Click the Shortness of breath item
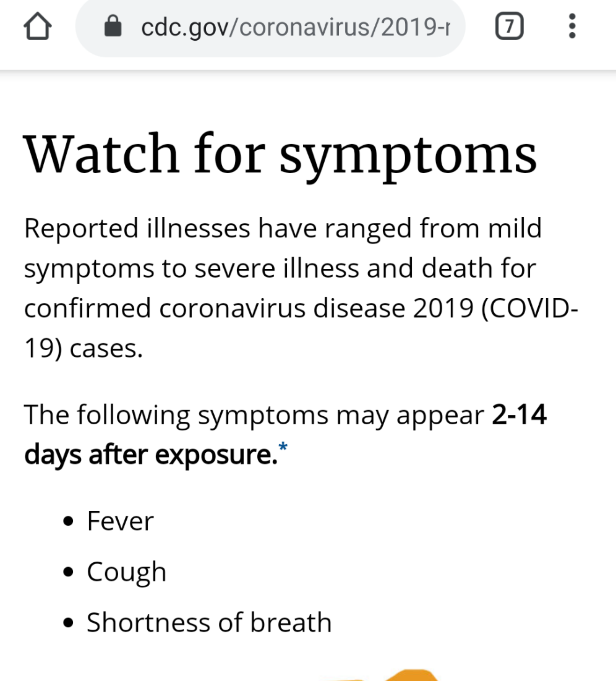This screenshot has width=616, height=681. [209, 622]
